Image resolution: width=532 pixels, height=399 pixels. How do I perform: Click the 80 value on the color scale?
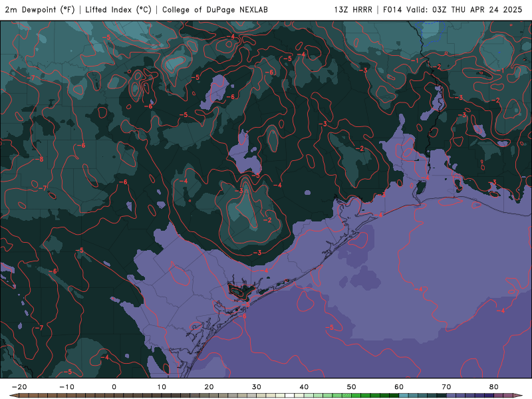[x=494, y=387]
